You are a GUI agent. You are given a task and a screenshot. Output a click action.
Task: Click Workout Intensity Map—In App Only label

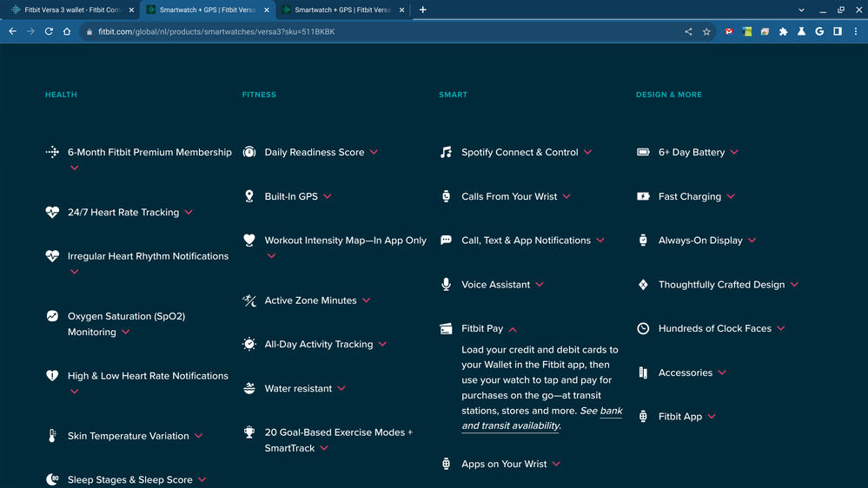[346, 241]
